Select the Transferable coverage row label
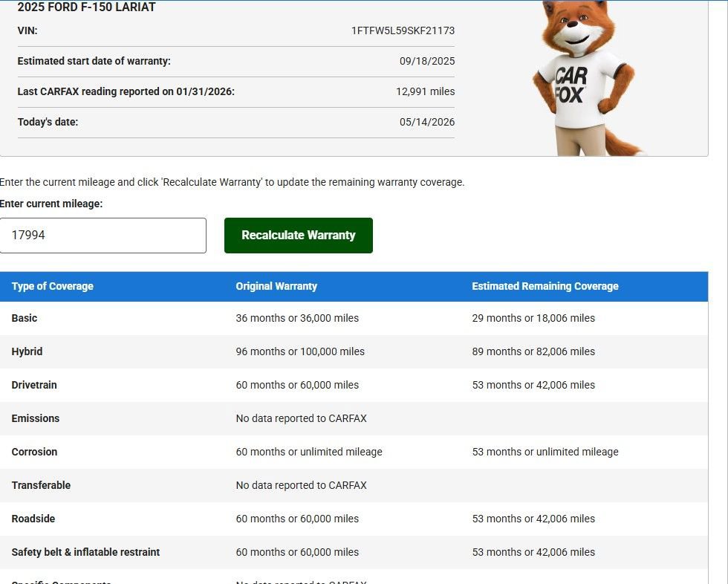Image resolution: width=728 pixels, height=584 pixels. click(41, 486)
